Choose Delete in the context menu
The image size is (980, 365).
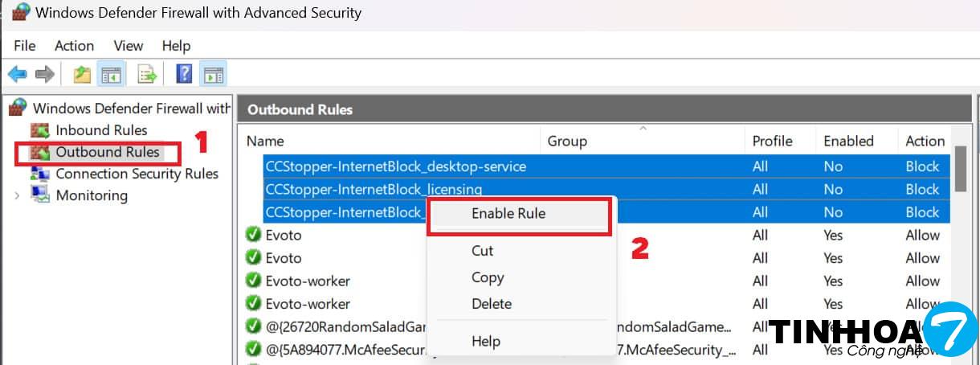tap(492, 304)
